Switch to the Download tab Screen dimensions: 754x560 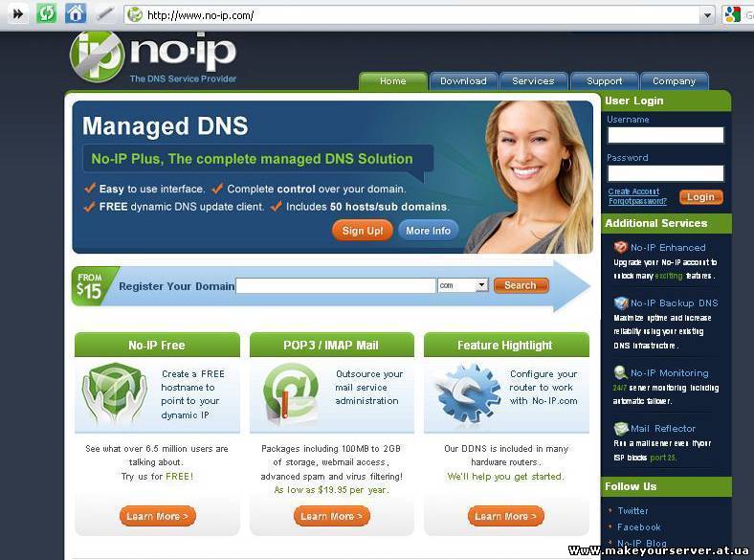463,80
